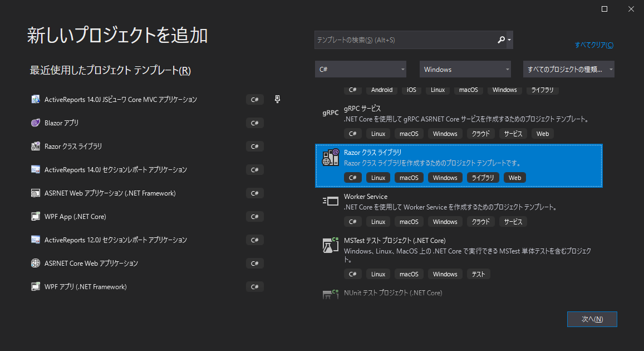Click the selected Razor class library template icon
The width and height of the screenshot is (644, 351).
click(x=330, y=157)
